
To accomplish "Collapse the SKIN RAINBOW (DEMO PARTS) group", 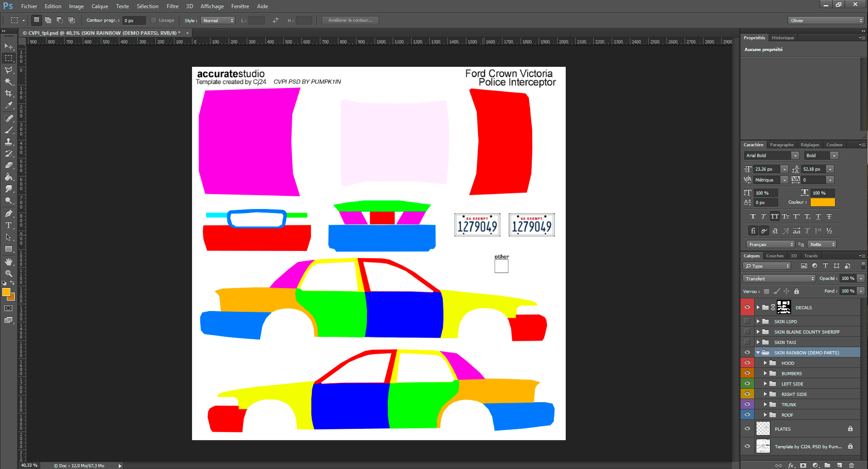I will click(758, 353).
